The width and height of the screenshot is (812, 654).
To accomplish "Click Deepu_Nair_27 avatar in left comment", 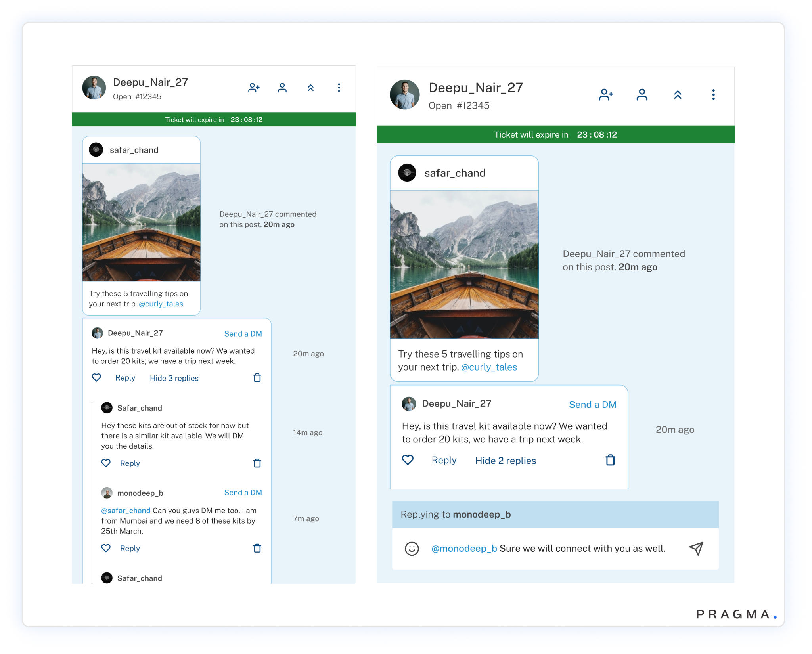I will 97,333.
